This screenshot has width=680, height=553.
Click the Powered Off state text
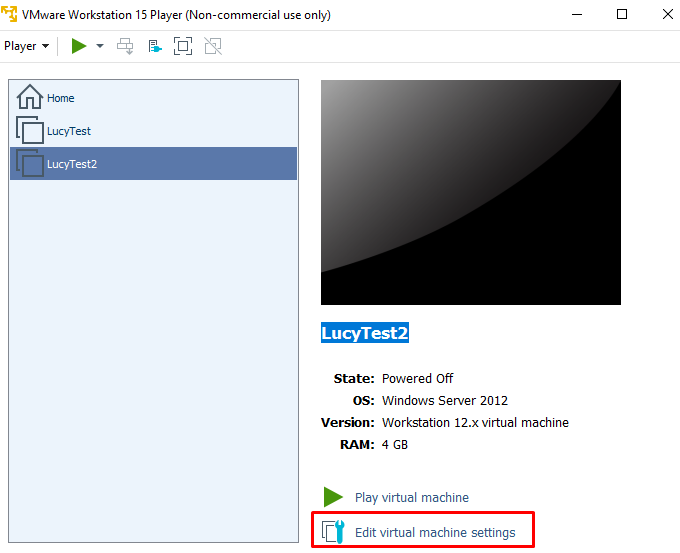(x=417, y=379)
